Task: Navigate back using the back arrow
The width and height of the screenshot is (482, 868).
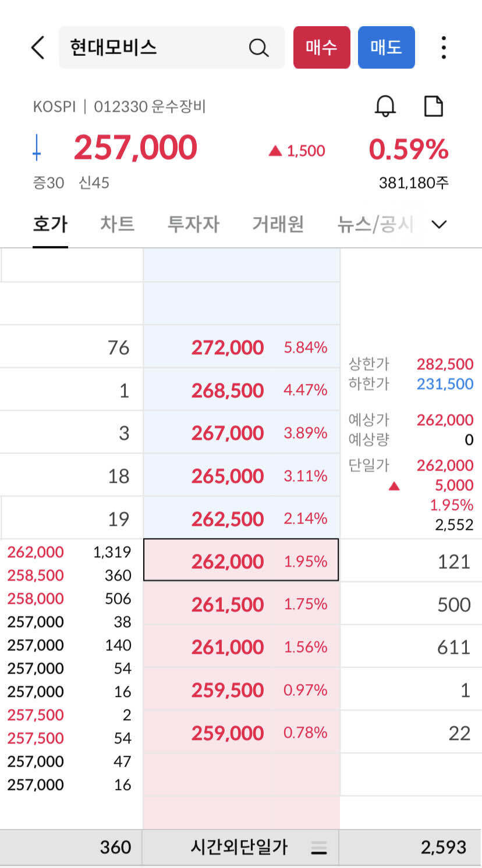Action: (37, 48)
